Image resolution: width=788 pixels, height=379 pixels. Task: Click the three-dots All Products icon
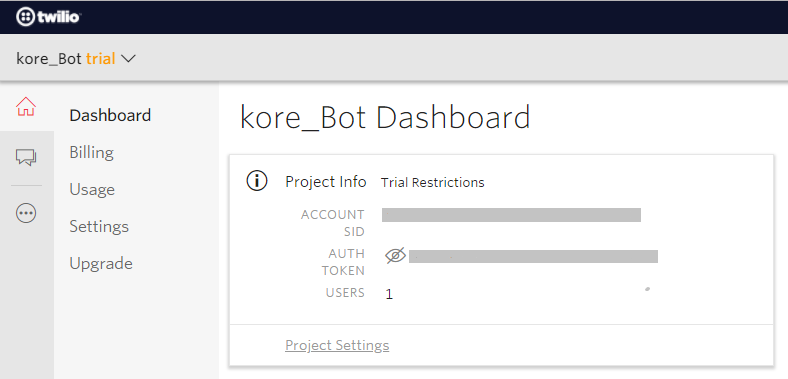pos(26,214)
